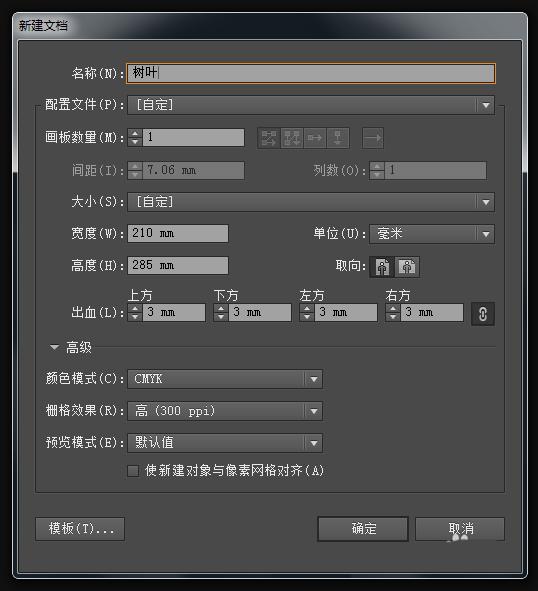Click the left-to-right layout arrow icon
This screenshot has width=538, height=591.
tap(373, 138)
